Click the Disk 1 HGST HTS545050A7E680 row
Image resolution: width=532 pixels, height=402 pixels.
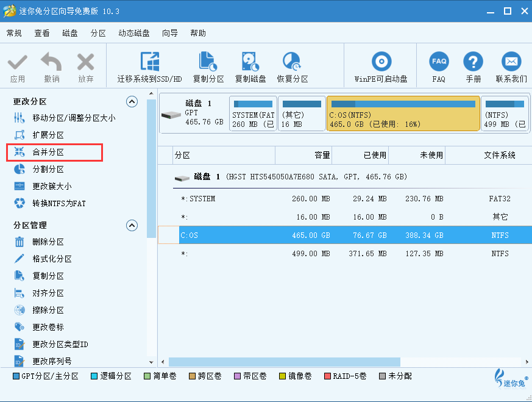[x=346, y=177]
